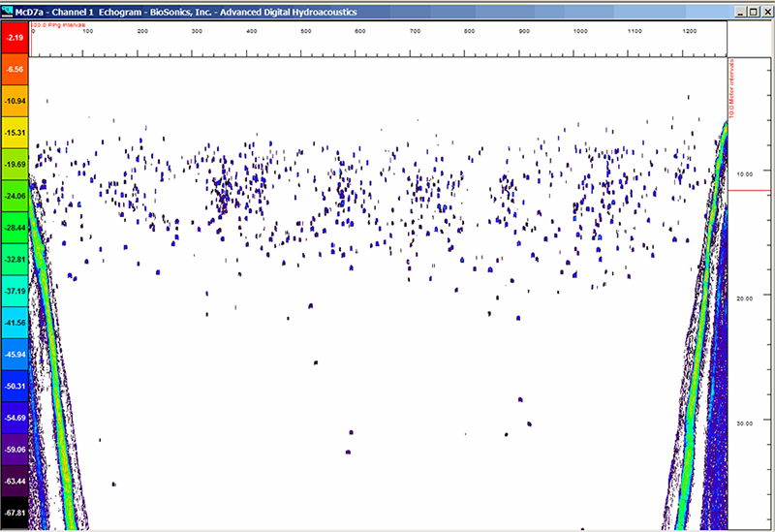The height and width of the screenshot is (532, 775).
Task: Click the 200 mark on ping ruler
Action: [x=142, y=31]
